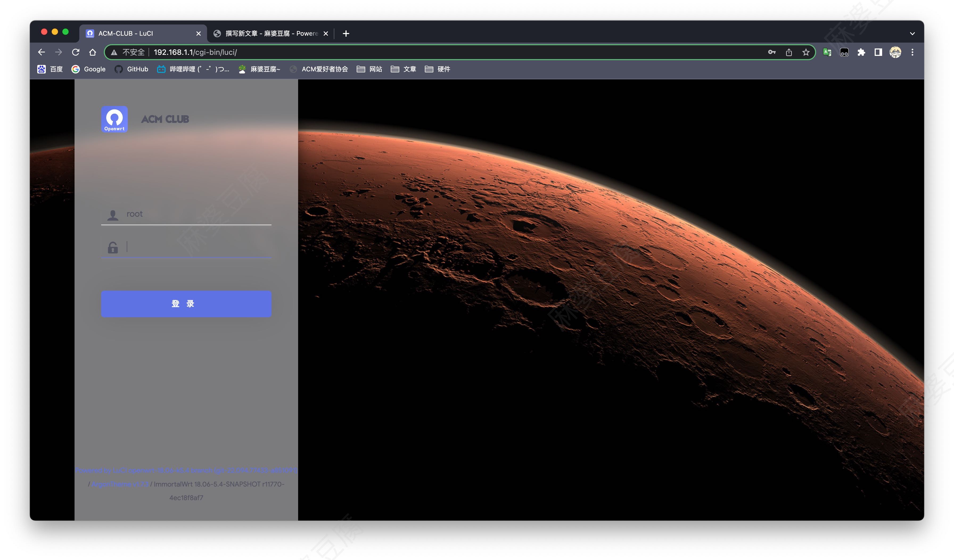Click the user silhouette icon beside root
Screen dimensions: 954x560
[113, 215]
